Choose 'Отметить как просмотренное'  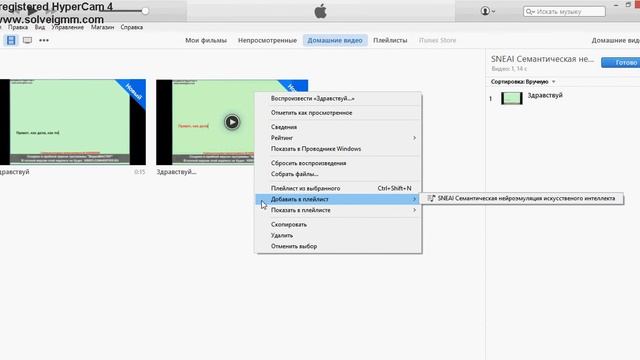click(x=338, y=113)
